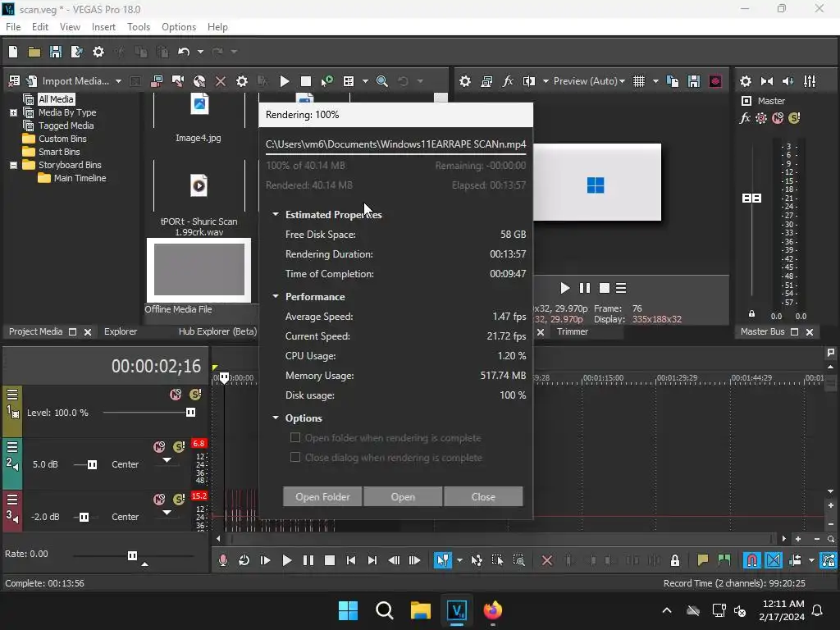Viewport: 840px width, 630px height.
Task: Toggle Loop Playback in transport bar
Action: (x=244, y=560)
